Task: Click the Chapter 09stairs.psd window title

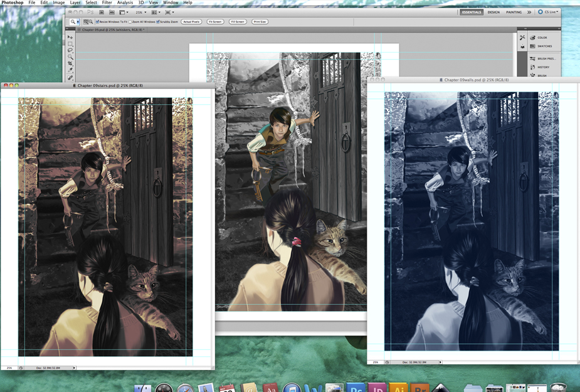Action: coord(110,85)
